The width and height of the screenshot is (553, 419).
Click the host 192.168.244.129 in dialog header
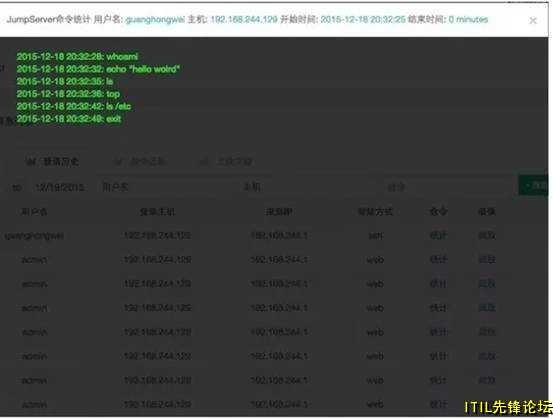click(244, 19)
